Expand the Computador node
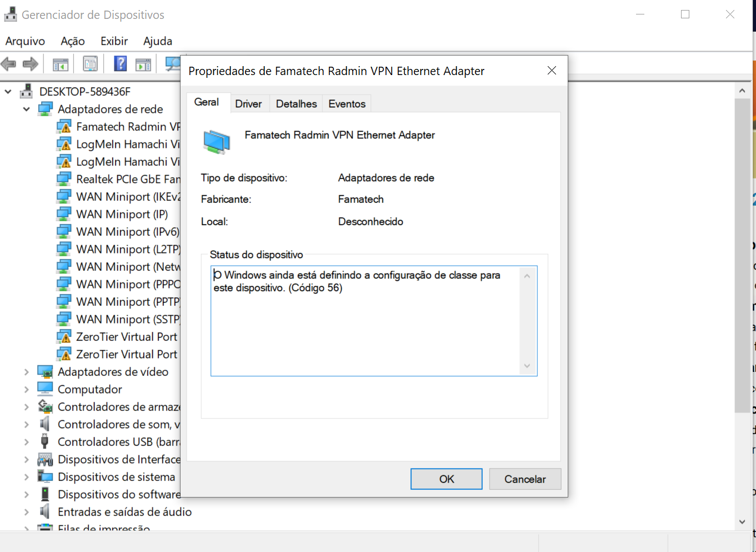Screen dimensions: 756x552 click(x=26, y=389)
